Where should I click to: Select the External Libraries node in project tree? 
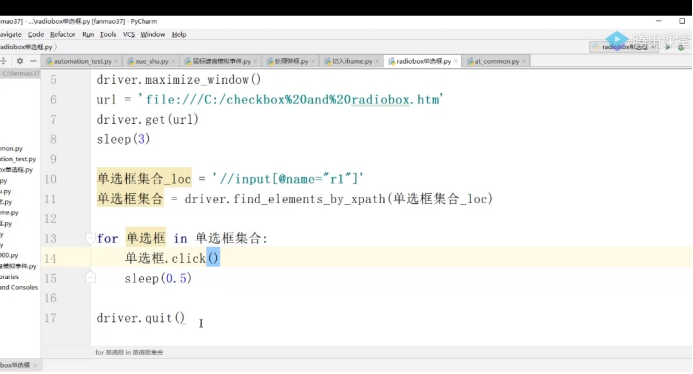(x=10, y=277)
